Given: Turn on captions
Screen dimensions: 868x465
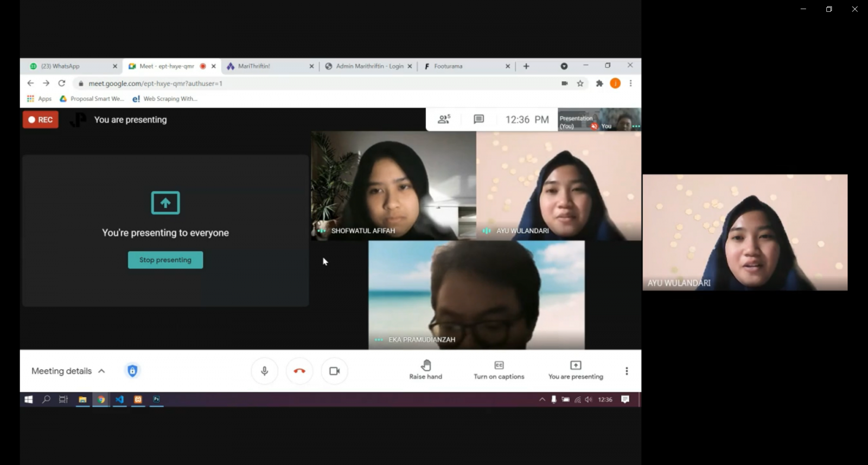Looking at the screenshot, I should click(499, 370).
